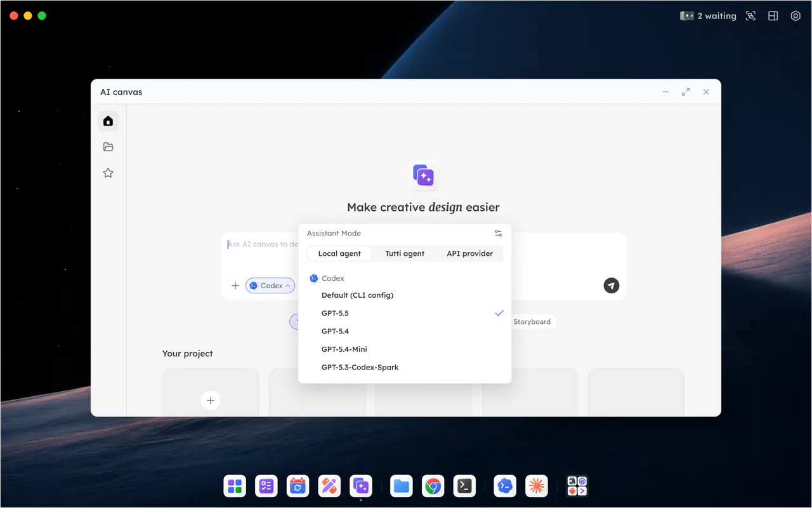Open the AI canvas app in the dock
Screen dimensions: 812x508
[361, 486]
